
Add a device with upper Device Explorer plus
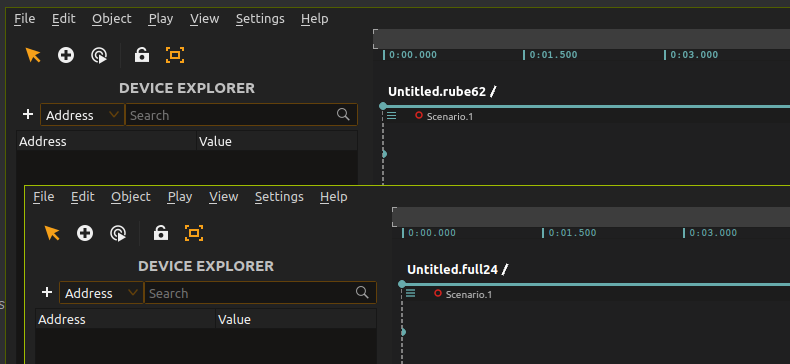28,114
